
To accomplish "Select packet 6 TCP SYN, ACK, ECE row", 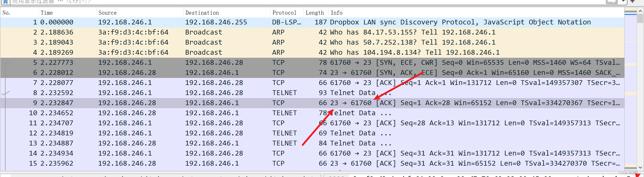I will point(312,73).
